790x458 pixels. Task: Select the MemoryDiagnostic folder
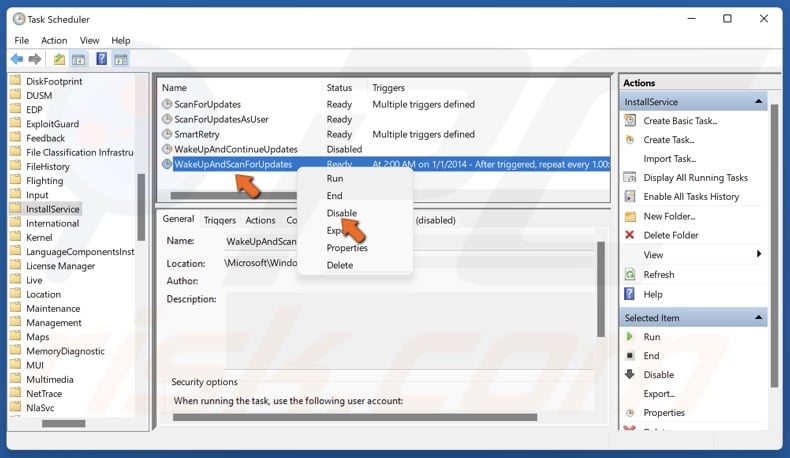(65, 351)
